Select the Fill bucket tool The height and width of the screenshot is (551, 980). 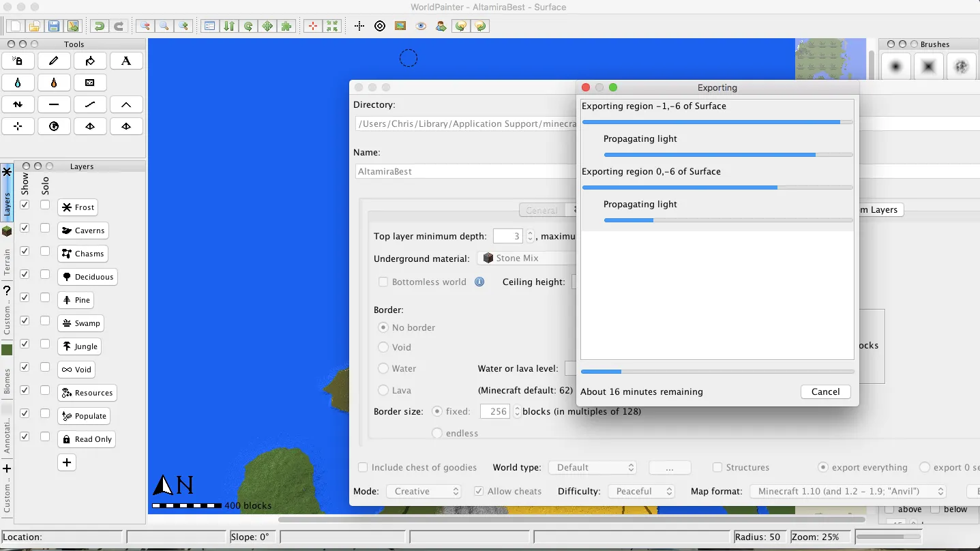pyautogui.click(x=90, y=61)
